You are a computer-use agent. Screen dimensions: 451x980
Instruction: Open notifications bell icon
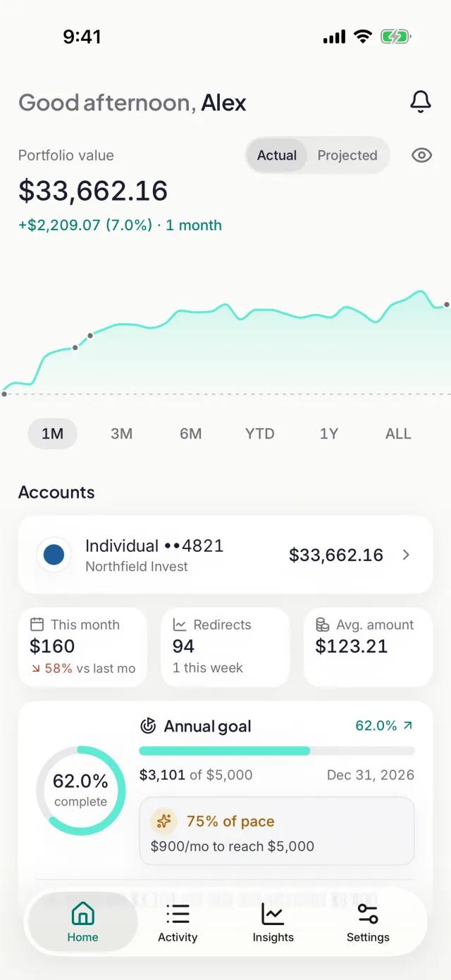(421, 102)
